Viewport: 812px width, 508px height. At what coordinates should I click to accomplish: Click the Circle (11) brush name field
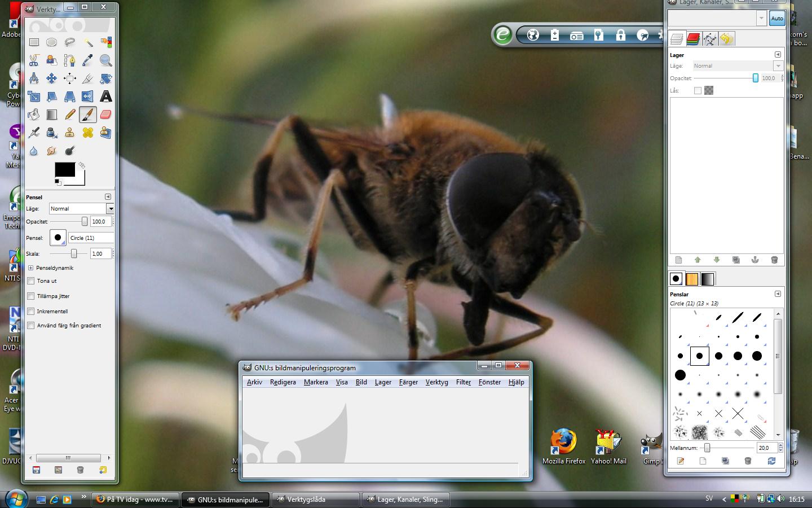point(91,238)
